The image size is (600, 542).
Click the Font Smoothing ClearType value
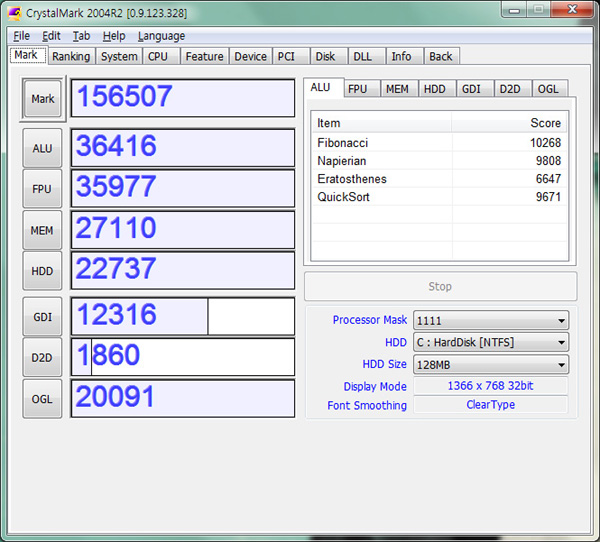[x=491, y=405]
